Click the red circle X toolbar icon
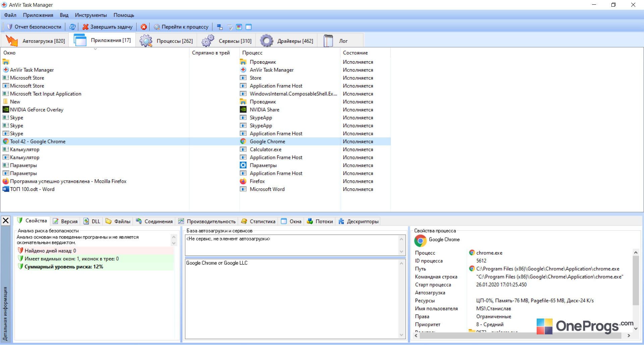This screenshot has height=345, width=644. pyautogui.click(x=144, y=27)
